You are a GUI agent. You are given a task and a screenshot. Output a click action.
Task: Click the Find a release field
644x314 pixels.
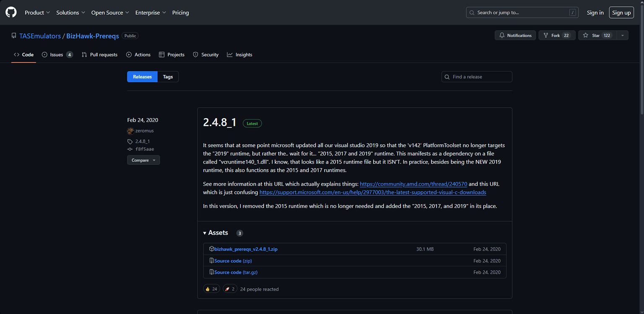pos(477,77)
